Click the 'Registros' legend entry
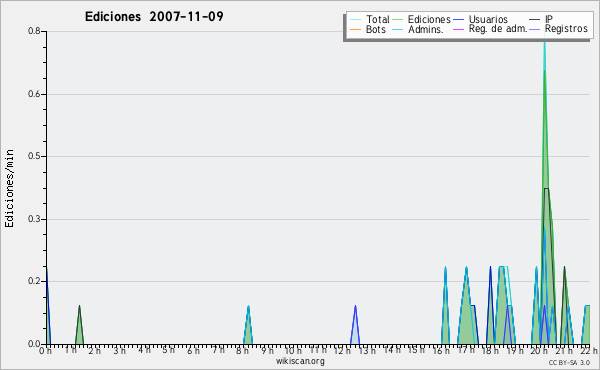Viewport: 600px width, 370px height. click(x=558, y=29)
